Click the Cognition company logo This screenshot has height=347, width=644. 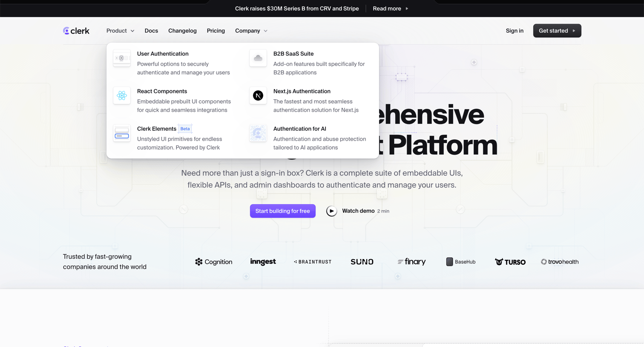click(x=214, y=262)
